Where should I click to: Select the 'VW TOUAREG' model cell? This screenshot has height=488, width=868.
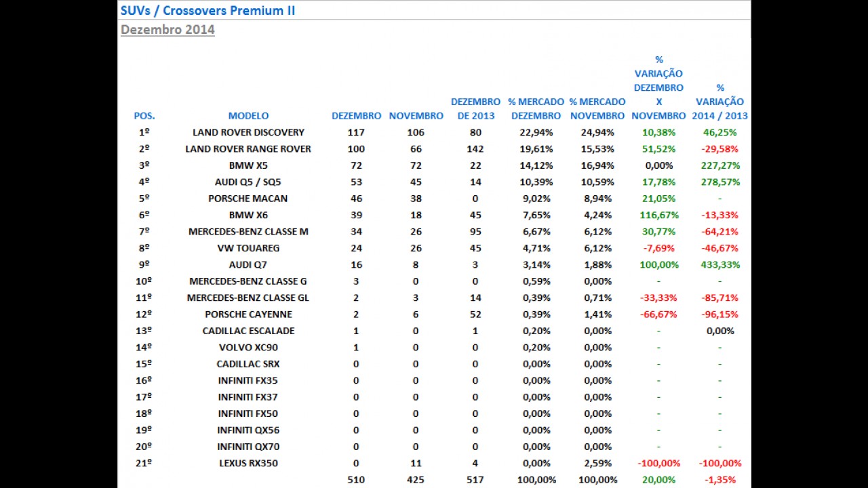point(248,248)
